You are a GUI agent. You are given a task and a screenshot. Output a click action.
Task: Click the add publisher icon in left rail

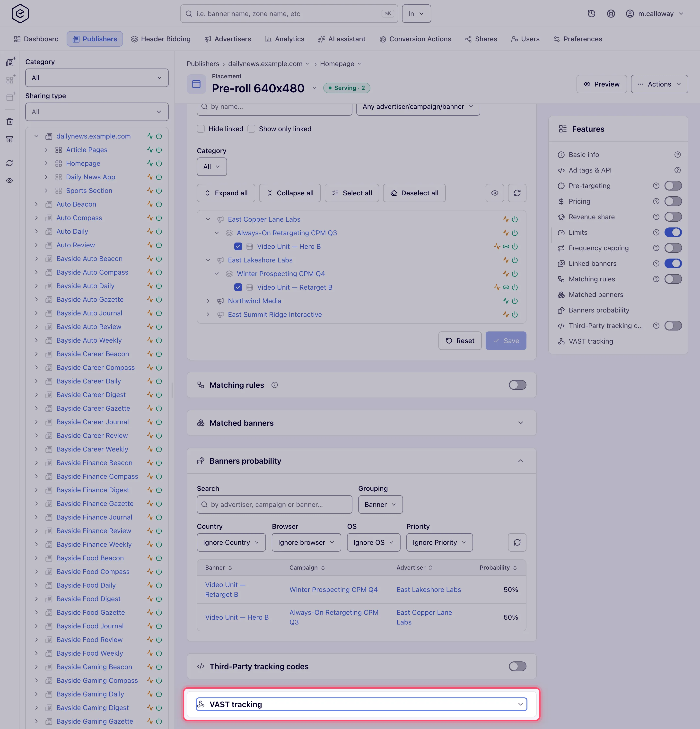10,62
